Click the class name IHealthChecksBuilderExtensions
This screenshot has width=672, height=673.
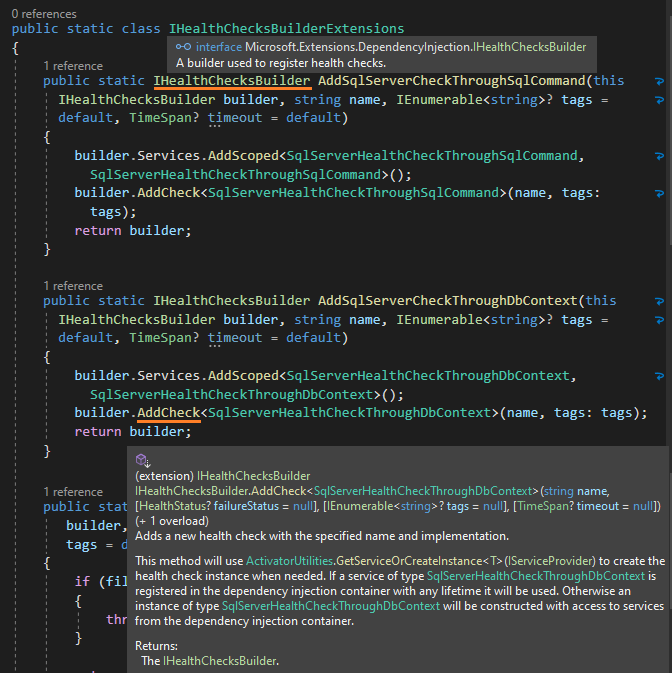(x=286, y=29)
